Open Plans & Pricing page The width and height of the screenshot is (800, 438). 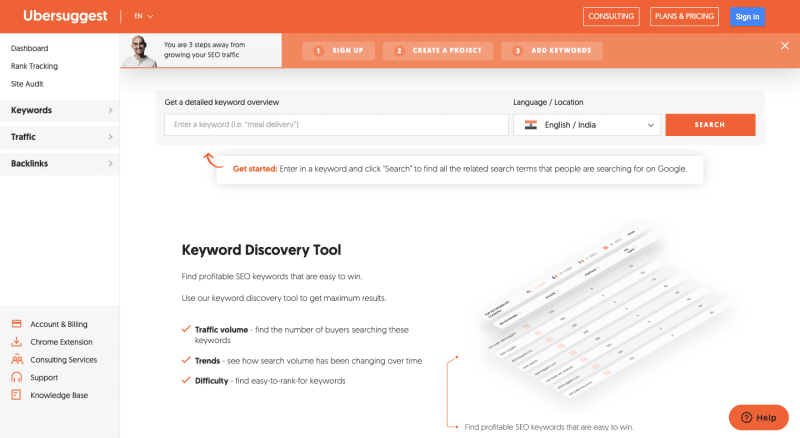pos(684,16)
